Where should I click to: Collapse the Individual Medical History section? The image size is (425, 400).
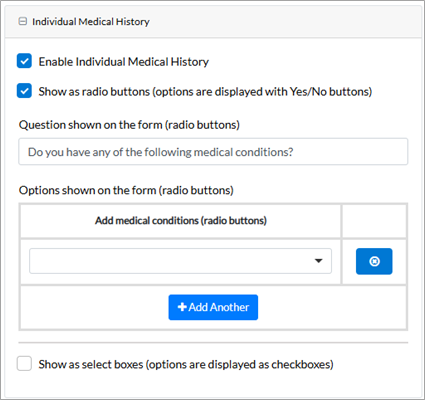(22, 22)
